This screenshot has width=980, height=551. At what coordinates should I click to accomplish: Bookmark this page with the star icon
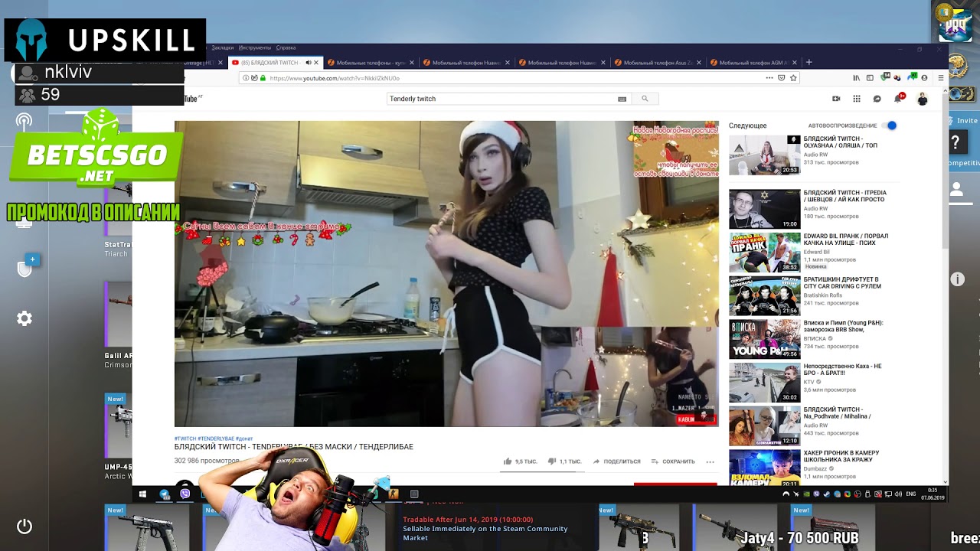(793, 78)
